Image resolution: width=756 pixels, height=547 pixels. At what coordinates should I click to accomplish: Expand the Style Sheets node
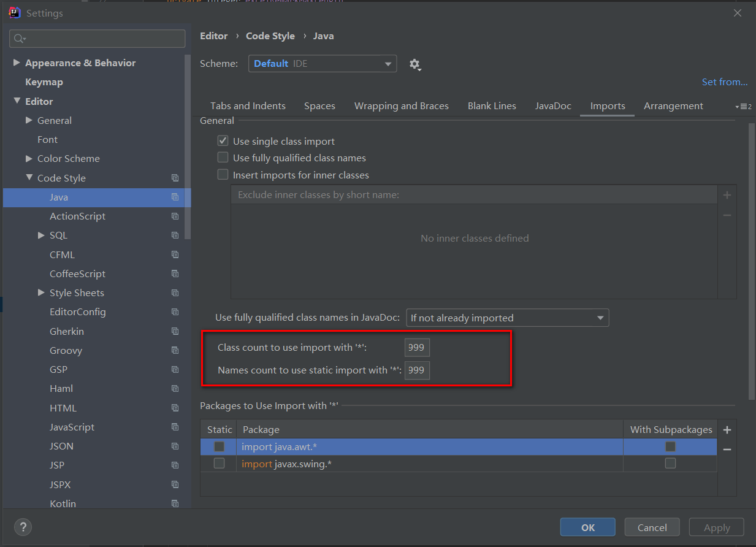tap(41, 293)
